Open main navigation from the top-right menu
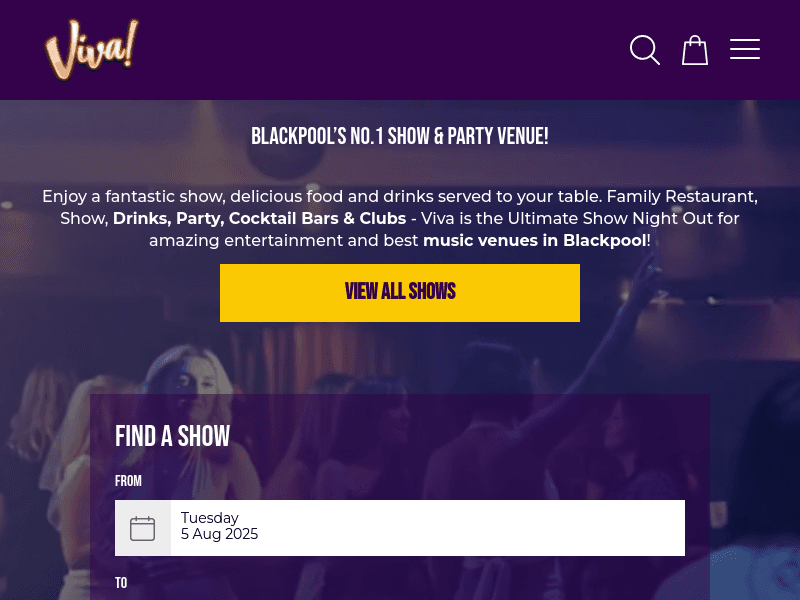Viewport: 800px width, 600px height. (x=745, y=49)
